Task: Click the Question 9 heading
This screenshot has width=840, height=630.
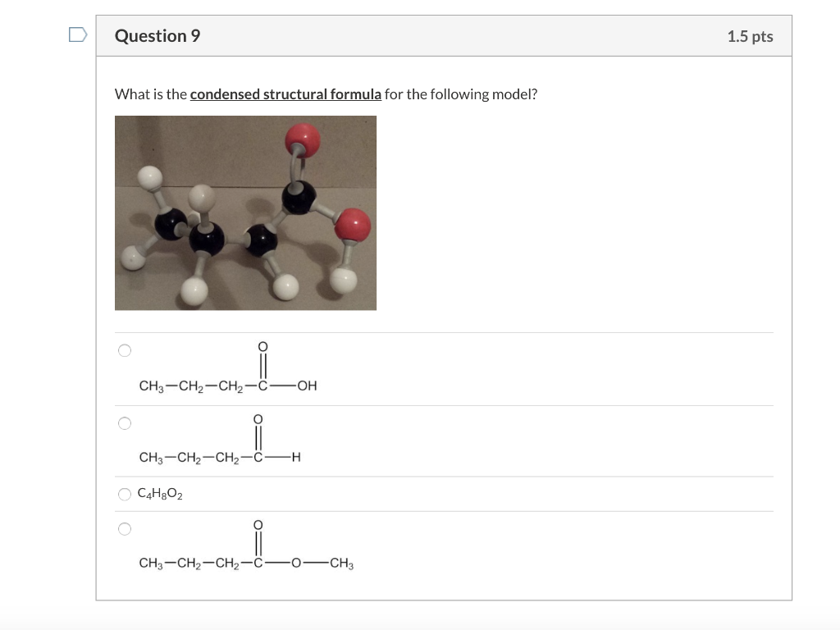Action: (x=157, y=35)
